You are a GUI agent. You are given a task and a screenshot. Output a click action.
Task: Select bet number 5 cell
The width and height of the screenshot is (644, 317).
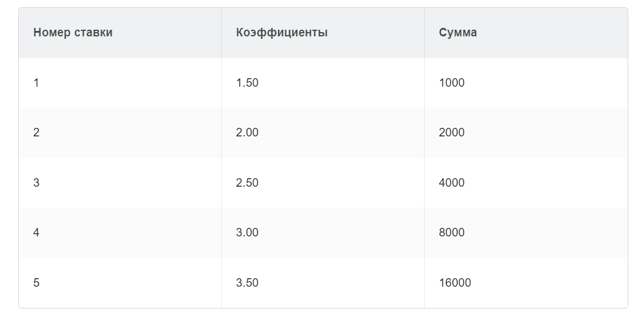[x=36, y=282]
